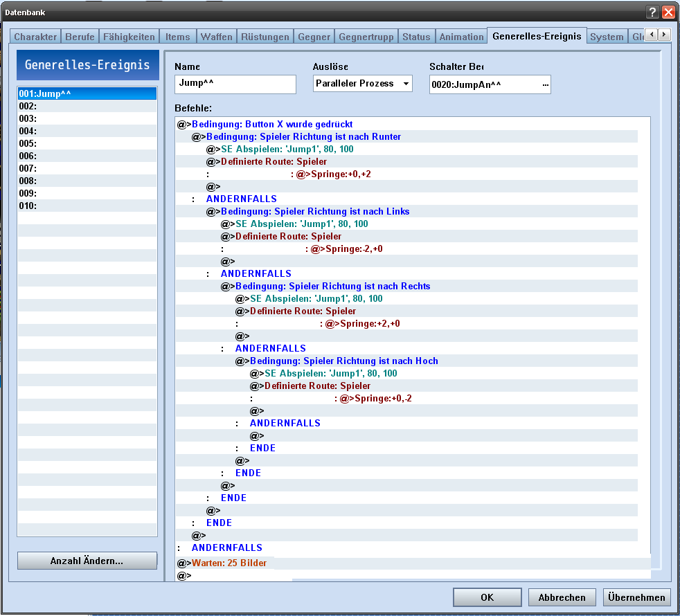Click the Abbrechen button
680x616 pixels.
coord(562,597)
